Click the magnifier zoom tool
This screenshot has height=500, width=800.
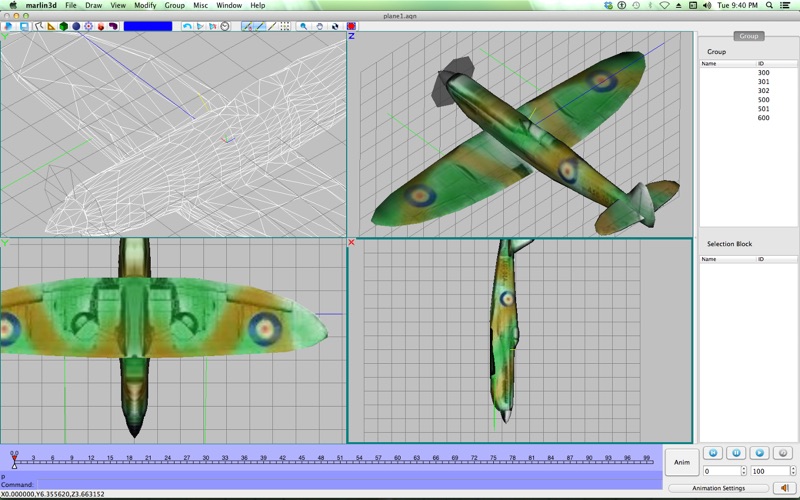pos(304,26)
